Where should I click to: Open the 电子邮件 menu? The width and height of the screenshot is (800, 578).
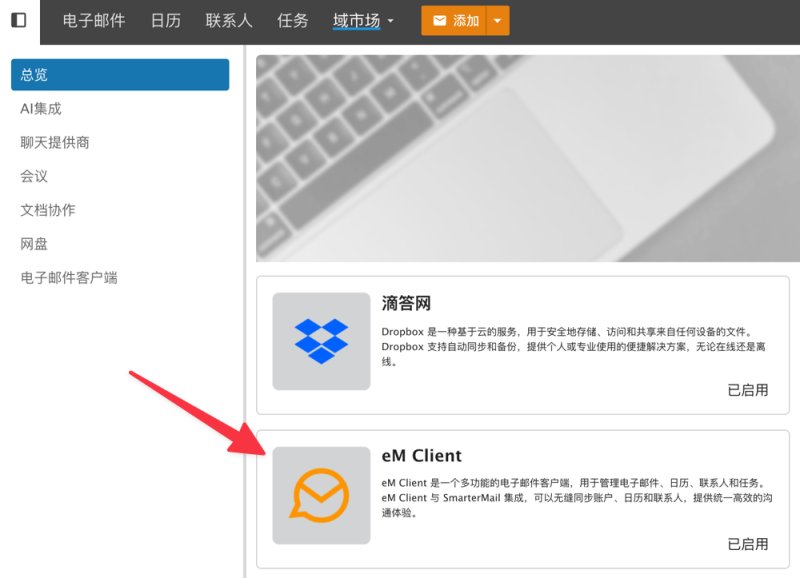pos(94,20)
